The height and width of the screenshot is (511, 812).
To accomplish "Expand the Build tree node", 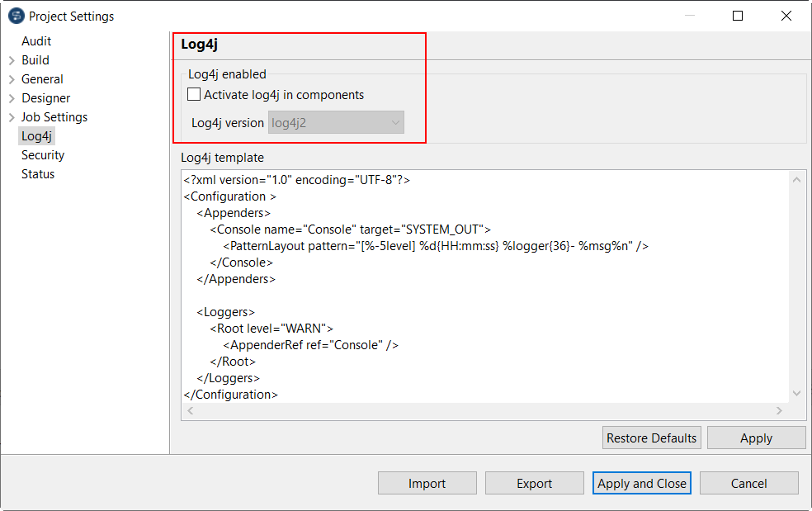I will pos(12,60).
